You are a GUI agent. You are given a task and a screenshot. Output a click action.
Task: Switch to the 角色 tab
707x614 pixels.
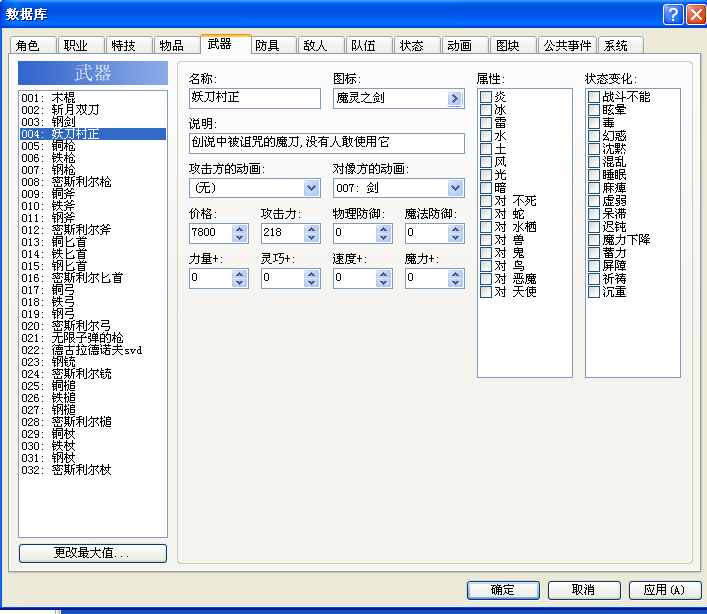33,46
